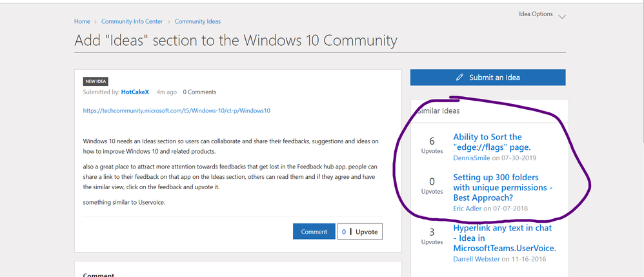Viewport: 644px width, 277px height.
Task: Open HotCakeX author profile link
Action: 135,92
